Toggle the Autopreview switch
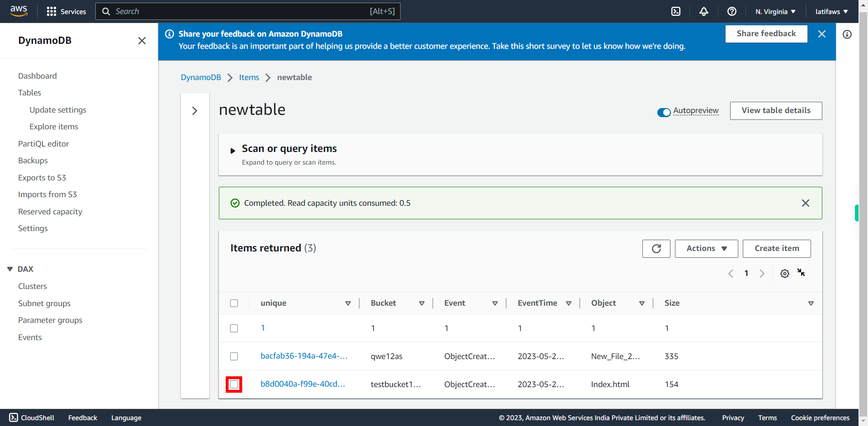Viewport: 868px width, 426px height. point(664,112)
